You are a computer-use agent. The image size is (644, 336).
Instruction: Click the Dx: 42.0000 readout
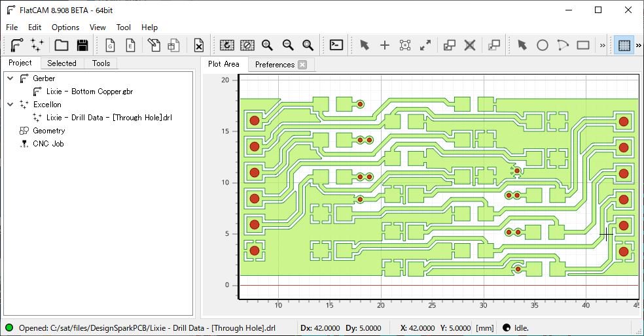pyautogui.click(x=320, y=328)
